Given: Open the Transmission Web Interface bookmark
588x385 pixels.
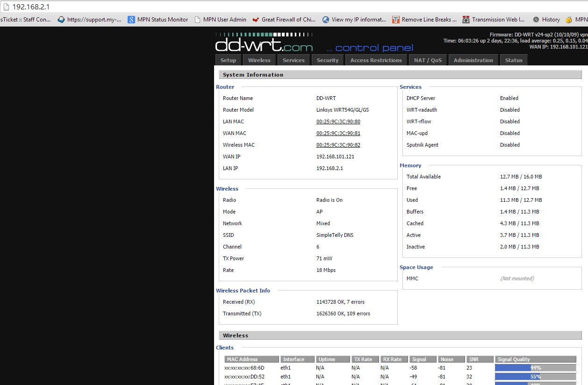Looking at the screenshot, I should (x=494, y=20).
